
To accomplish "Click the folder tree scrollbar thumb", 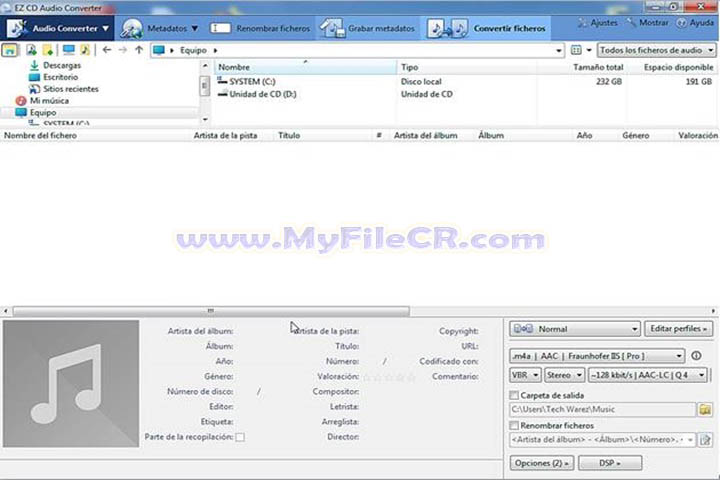I will [205, 86].
